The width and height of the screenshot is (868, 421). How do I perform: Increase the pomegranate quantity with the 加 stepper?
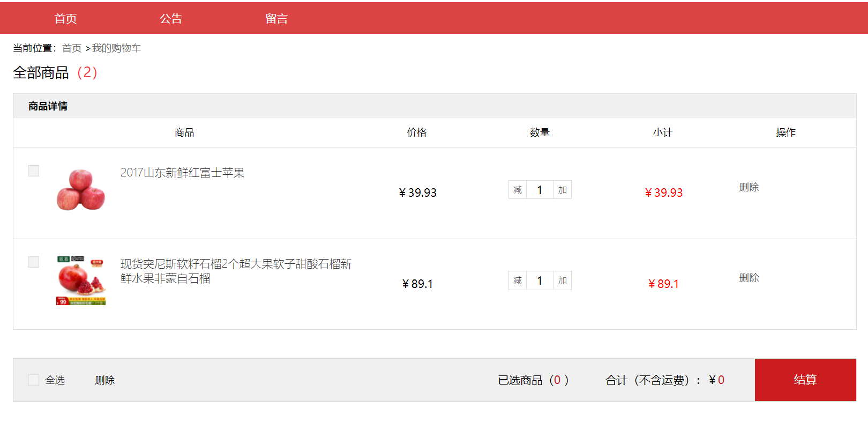click(x=562, y=280)
